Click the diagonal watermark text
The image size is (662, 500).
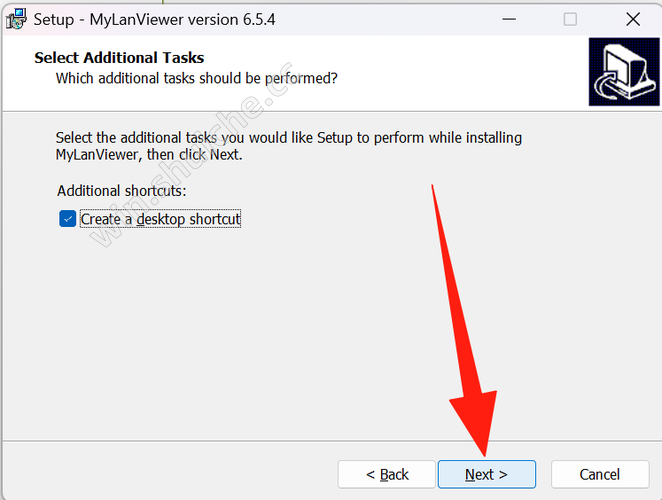192,154
